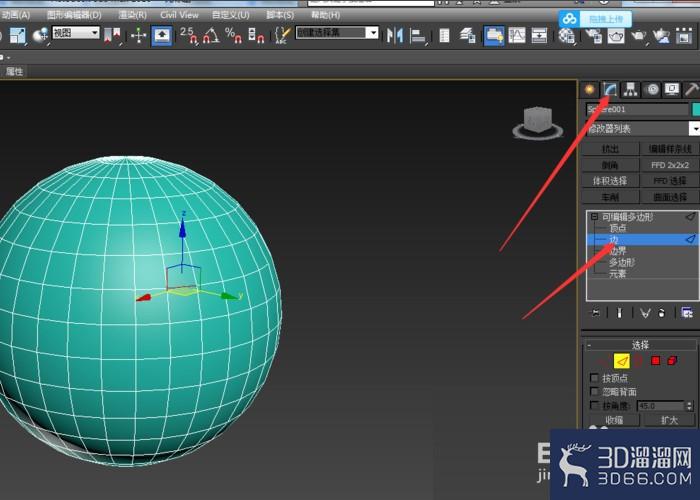Image resolution: width=700 pixels, height=500 pixels.
Task: Click the 体积选择 modifier button
Action: click(610, 181)
